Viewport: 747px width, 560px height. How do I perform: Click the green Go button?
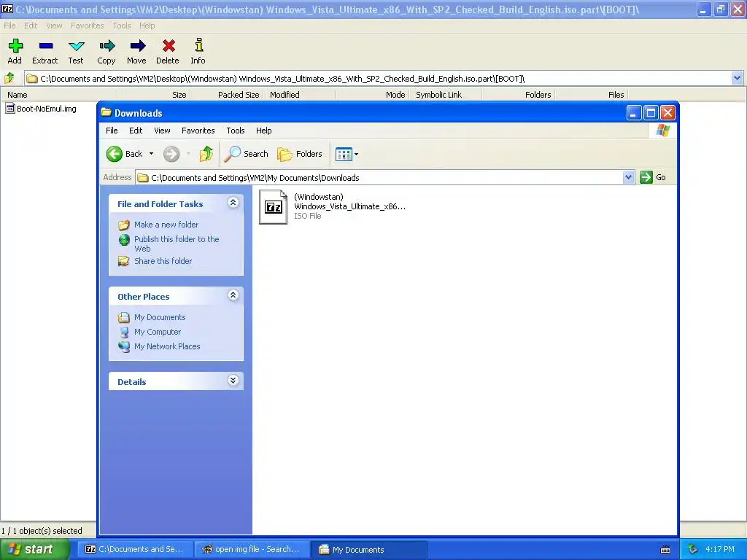(653, 177)
